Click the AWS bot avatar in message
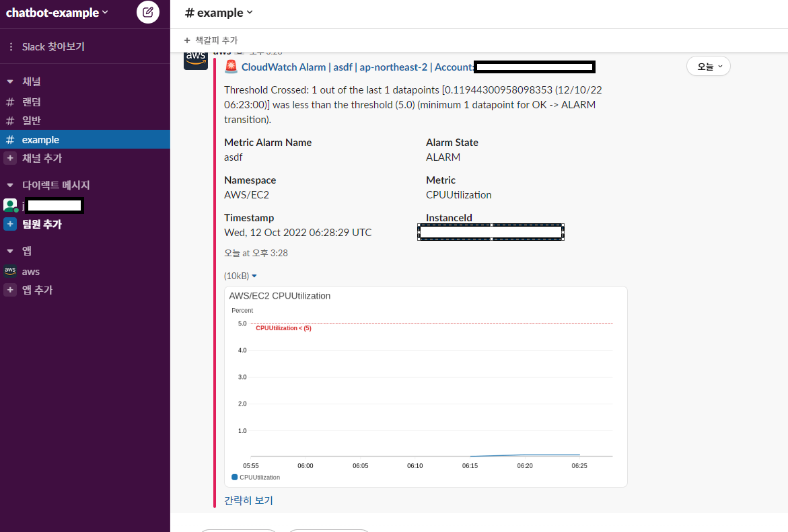Screen dimensions: 788x532 (x=196, y=61)
